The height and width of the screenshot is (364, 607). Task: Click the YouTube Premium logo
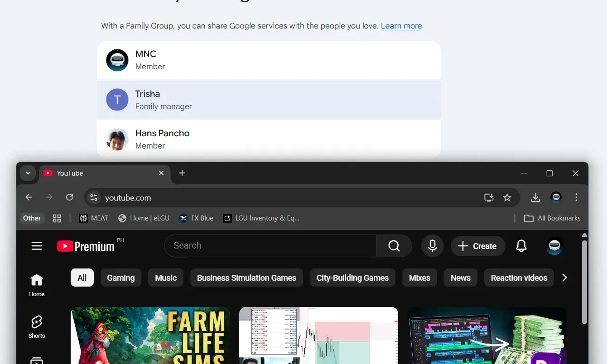tap(86, 246)
